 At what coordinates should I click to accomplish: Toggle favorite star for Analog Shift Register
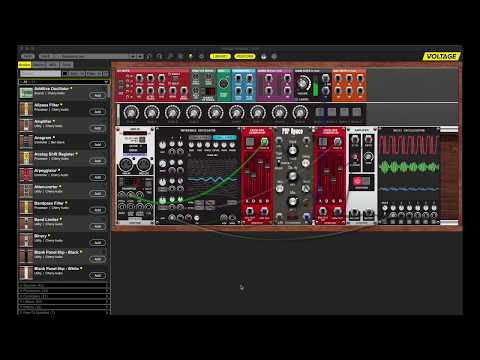(x=77, y=154)
